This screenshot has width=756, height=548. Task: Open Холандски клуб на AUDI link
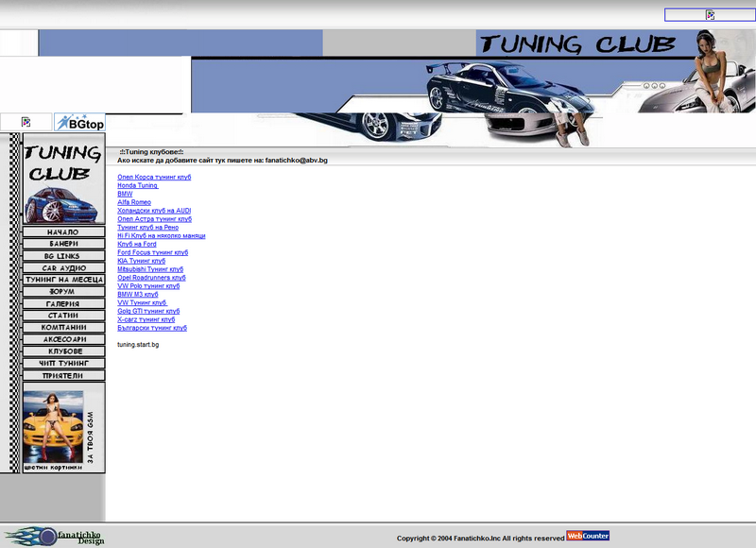[x=154, y=211]
